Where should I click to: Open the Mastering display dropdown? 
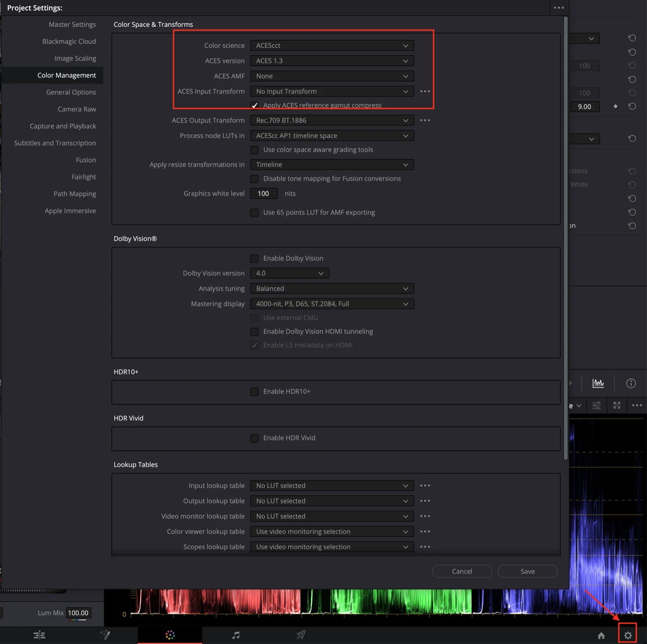[332, 304]
